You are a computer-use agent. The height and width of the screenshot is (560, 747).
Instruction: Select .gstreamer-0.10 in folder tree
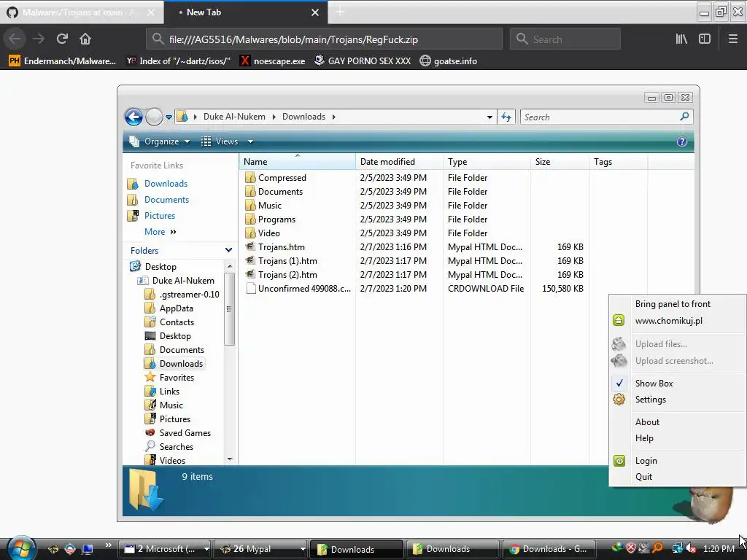189,295
